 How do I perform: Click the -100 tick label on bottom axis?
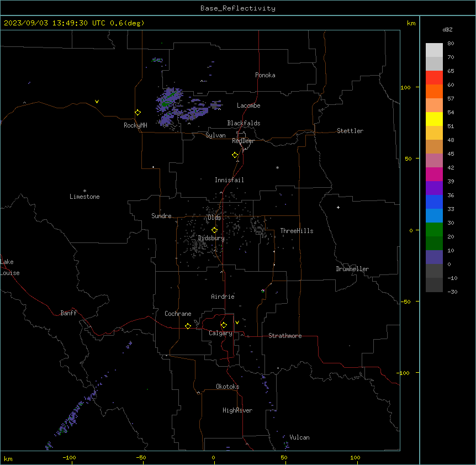tap(69, 457)
